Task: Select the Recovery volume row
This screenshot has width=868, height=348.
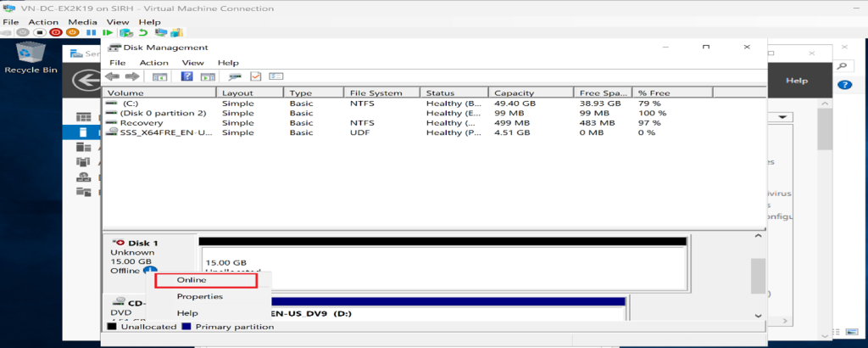Action: click(124, 123)
